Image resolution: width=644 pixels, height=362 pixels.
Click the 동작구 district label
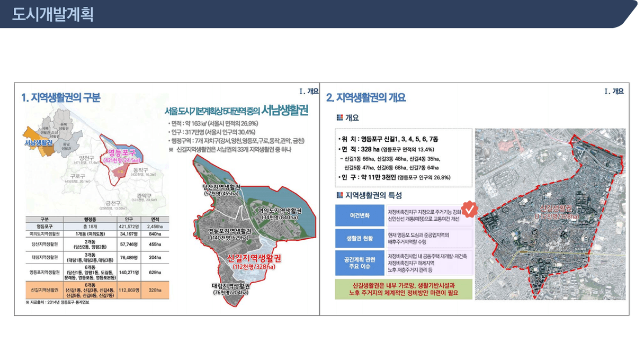[x=142, y=170]
